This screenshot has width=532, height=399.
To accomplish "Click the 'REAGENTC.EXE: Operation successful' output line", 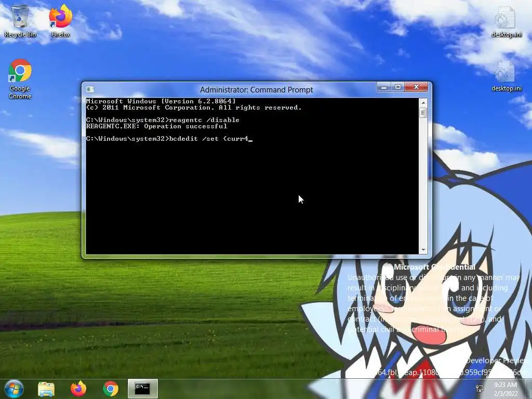I will point(156,126).
